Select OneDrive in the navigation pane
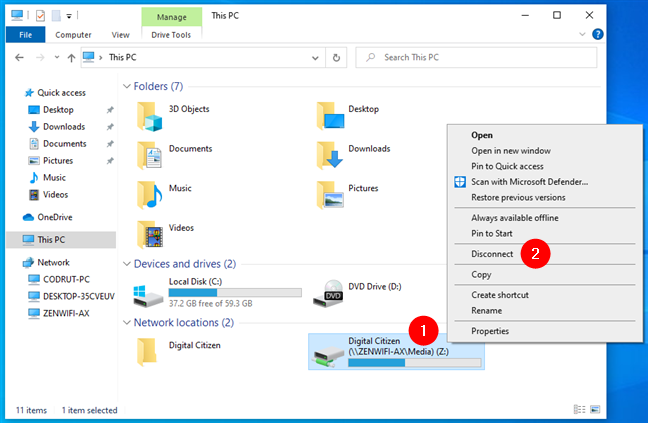Viewport: 648px width, 423px height. point(55,217)
